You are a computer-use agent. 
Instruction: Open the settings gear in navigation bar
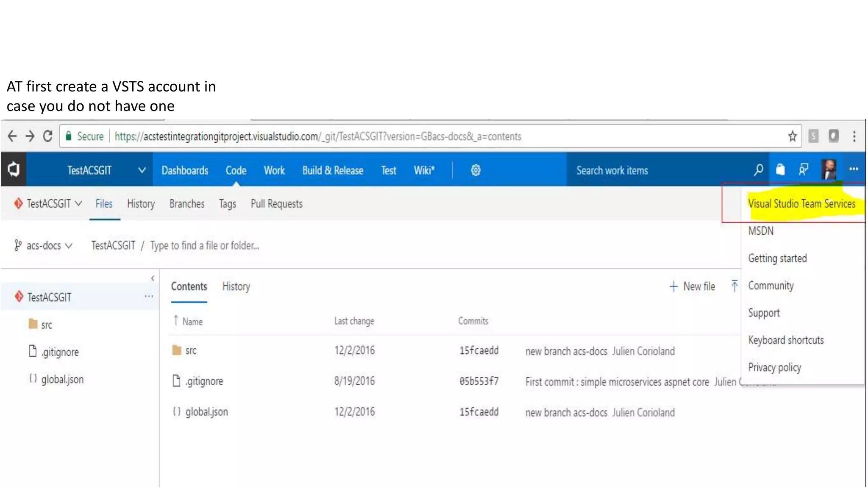[476, 170]
